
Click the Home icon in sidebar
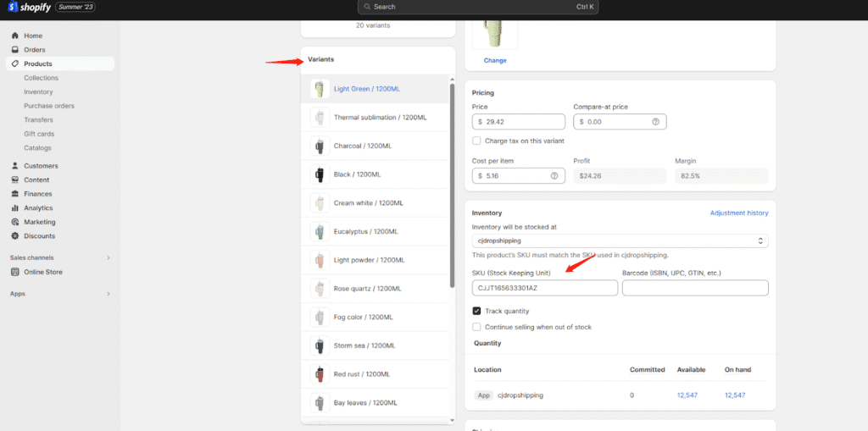(x=15, y=36)
